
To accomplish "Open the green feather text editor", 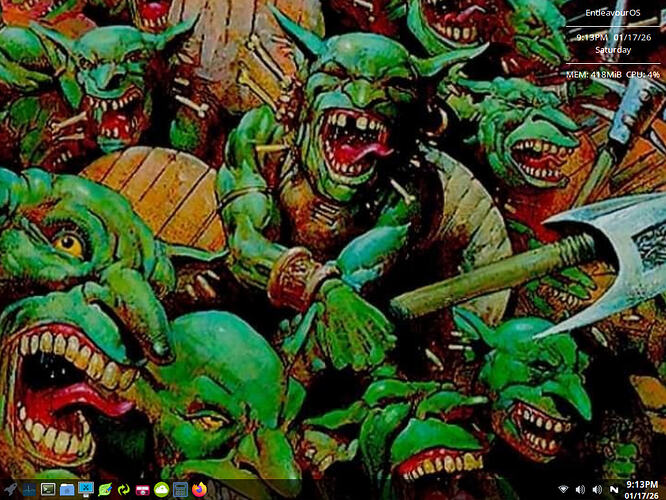I will coord(104,489).
